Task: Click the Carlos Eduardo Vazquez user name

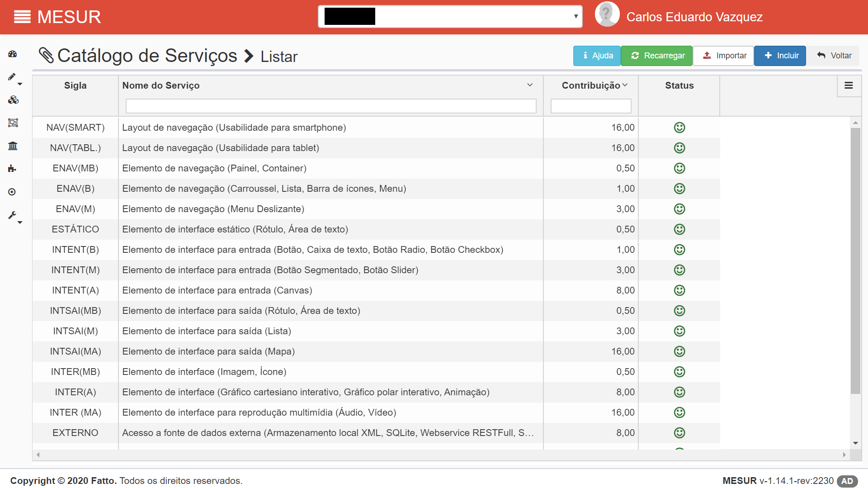Action: point(694,17)
